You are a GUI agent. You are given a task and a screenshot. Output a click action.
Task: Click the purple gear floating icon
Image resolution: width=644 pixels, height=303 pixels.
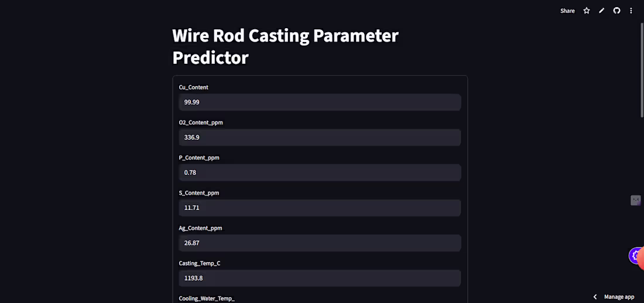pyautogui.click(x=635, y=256)
